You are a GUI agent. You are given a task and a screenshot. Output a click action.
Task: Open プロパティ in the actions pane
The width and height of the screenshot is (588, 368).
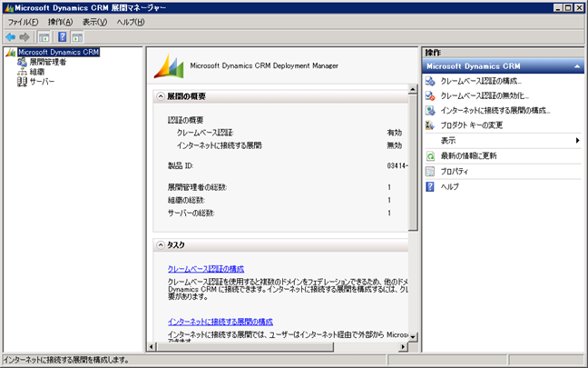pos(455,171)
